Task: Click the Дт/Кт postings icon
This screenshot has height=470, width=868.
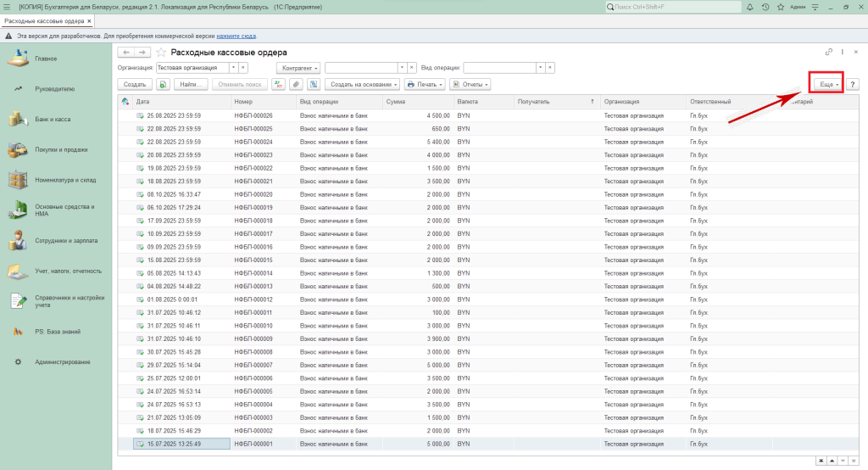Action: pyautogui.click(x=278, y=84)
